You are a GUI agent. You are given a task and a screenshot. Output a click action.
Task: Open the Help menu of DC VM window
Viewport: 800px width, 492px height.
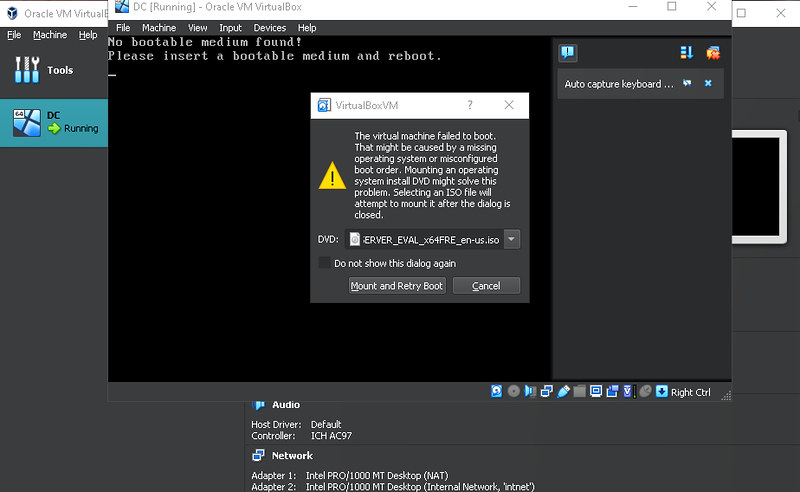[307, 28]
